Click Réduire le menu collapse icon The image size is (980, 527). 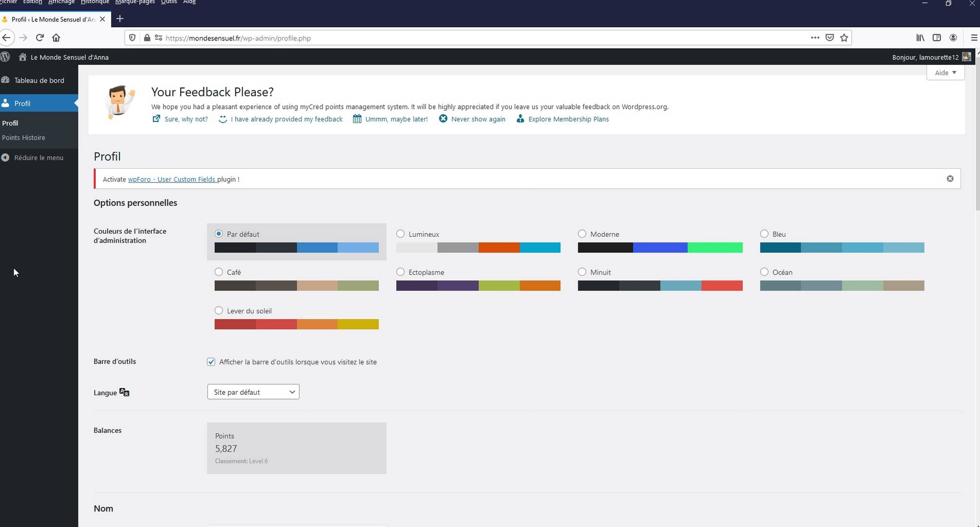5,158
